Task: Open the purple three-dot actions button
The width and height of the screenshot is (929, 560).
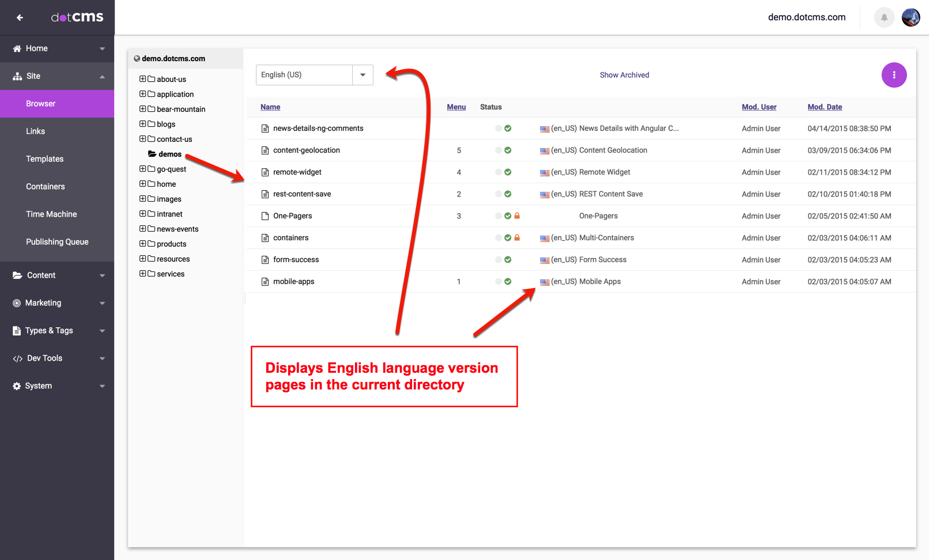Action: (x=894, y=75)
